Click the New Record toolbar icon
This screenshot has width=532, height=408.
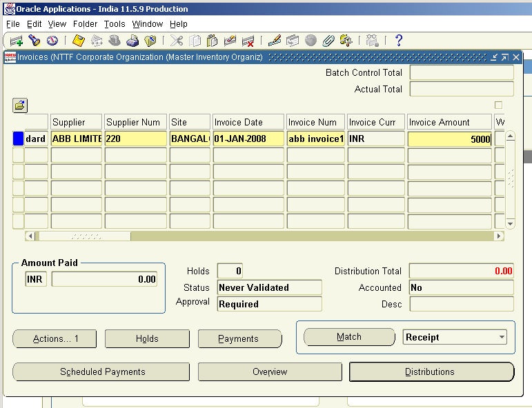[17, 41]
